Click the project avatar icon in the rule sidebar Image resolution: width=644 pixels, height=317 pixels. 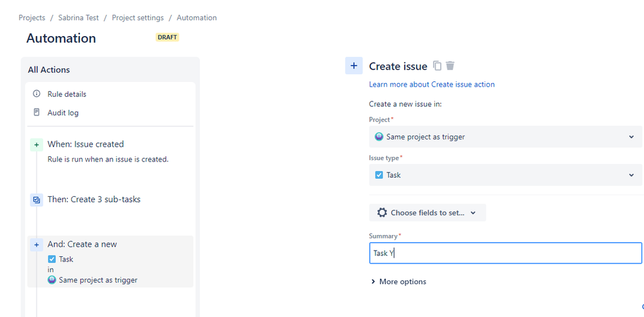52,280
